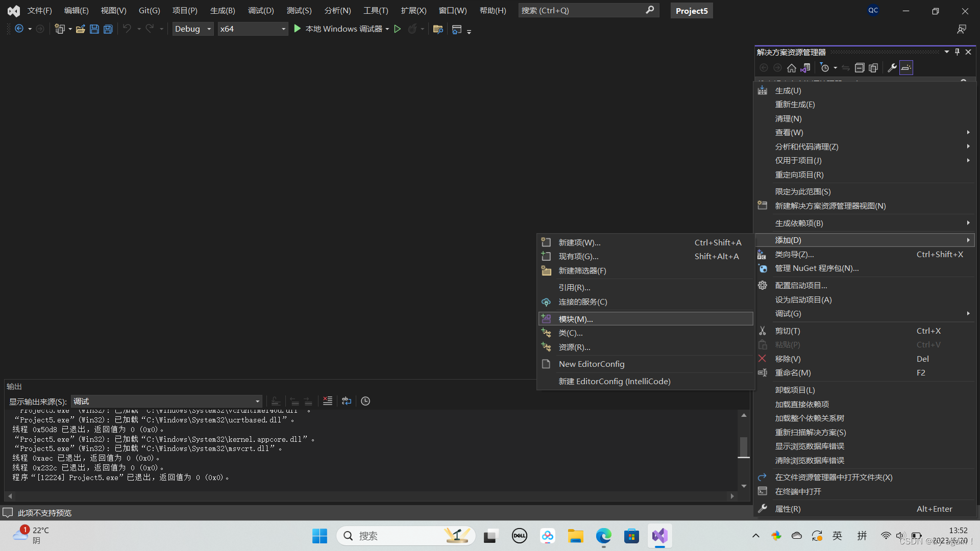Viewport: 980px width, 551px height.
Task: Click Start Without Debugging green outline arrow
Action: [398, 29]
